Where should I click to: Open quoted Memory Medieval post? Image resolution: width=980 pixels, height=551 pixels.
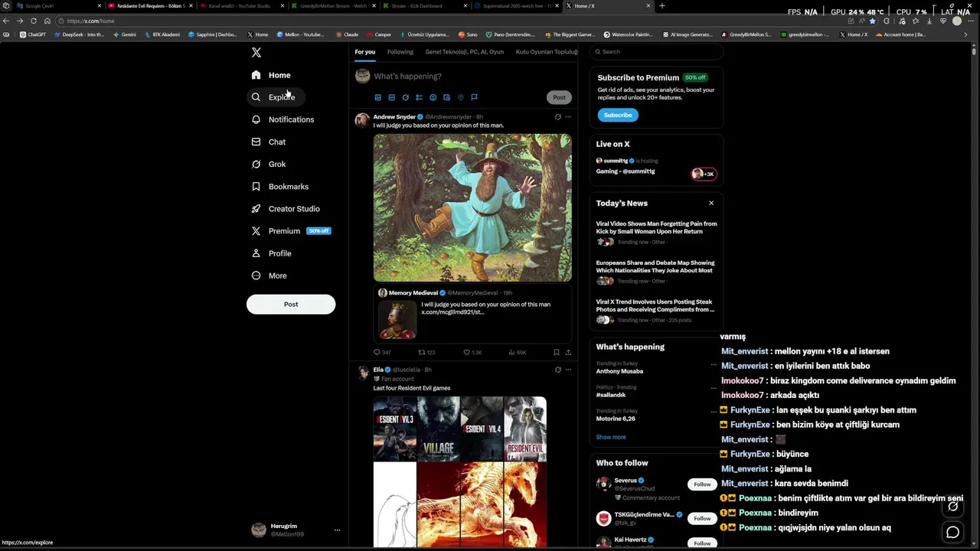(472, 313)
